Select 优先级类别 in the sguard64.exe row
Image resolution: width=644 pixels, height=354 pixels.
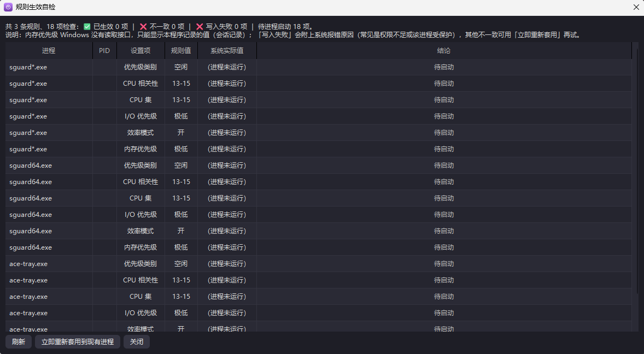(x=140, y=166)
